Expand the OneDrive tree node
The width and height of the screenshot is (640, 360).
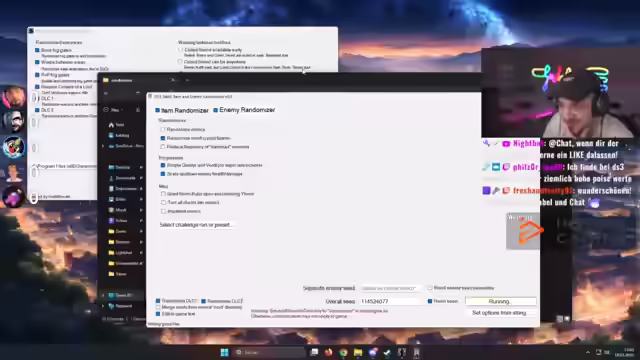[103, 146]
